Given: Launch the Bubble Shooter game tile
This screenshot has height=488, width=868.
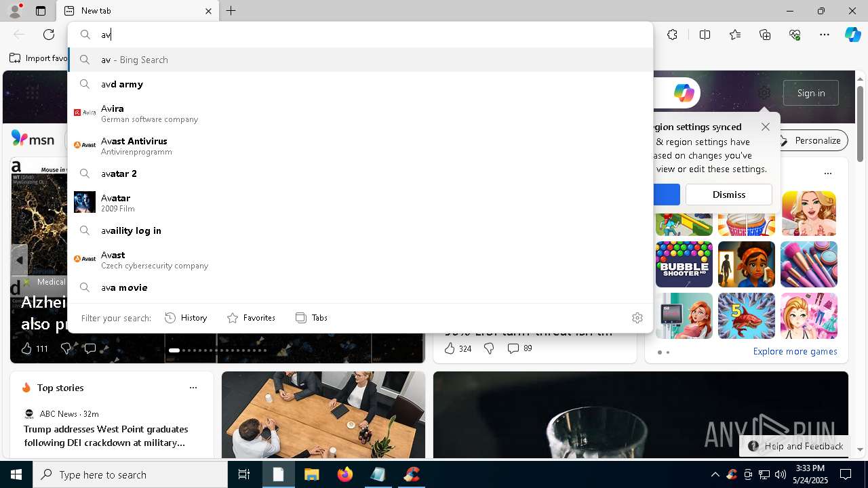Looking at the screenshot, I should click(x=684, y=264).
